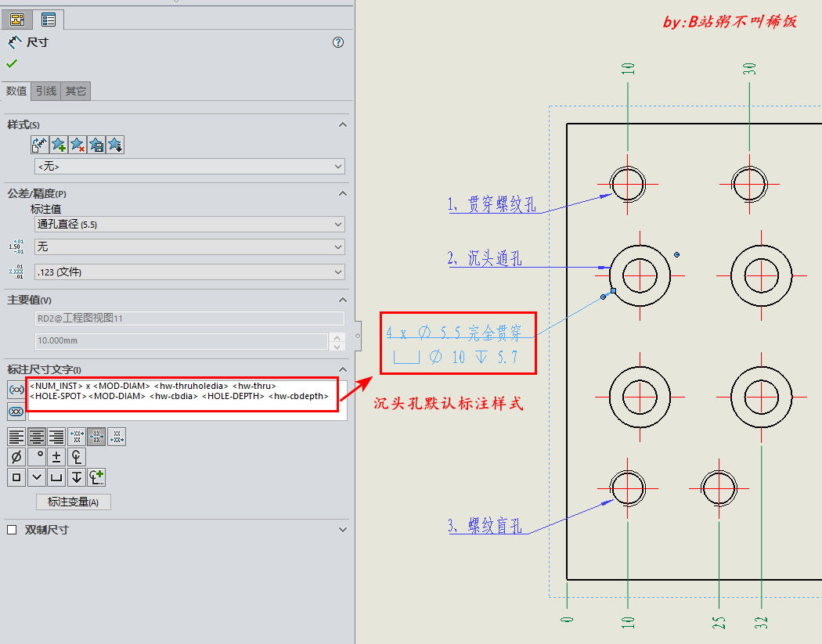Select the ordinate dimension 32 at bottom
This screenshot has width=822, height=644.
tap(761, 623)
